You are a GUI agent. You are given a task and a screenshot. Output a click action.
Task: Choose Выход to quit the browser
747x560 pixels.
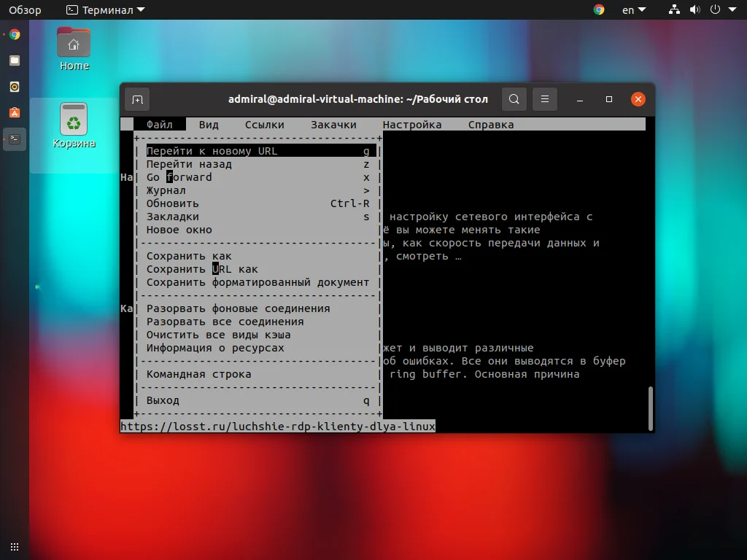tap(162, 400)
